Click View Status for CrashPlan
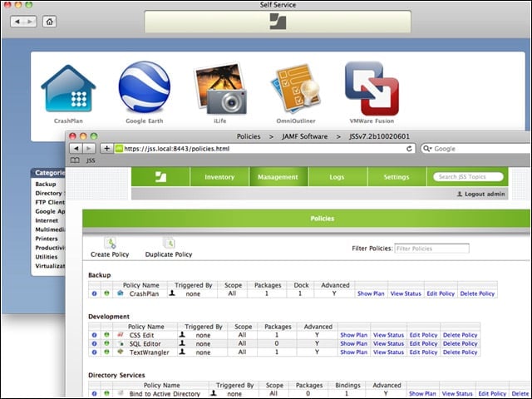Screen dimensions: 532x399 pyautogui.click(x=406, y=293)
